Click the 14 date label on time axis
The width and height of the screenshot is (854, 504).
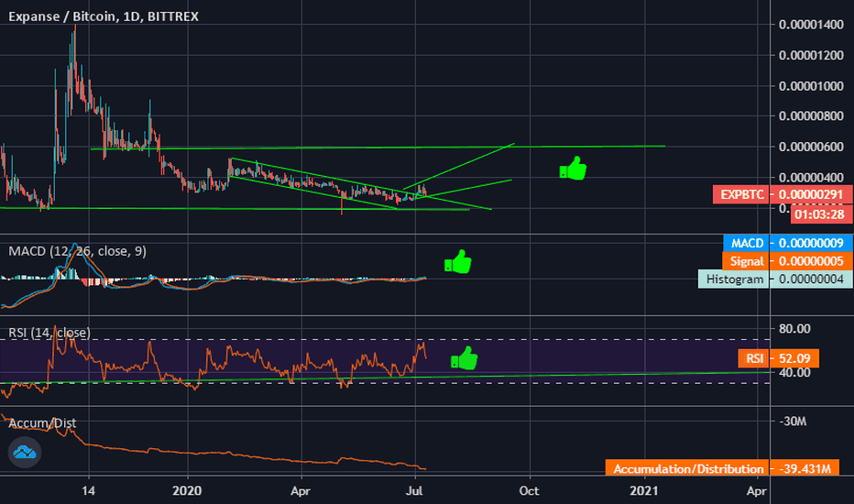click(88, 491)
